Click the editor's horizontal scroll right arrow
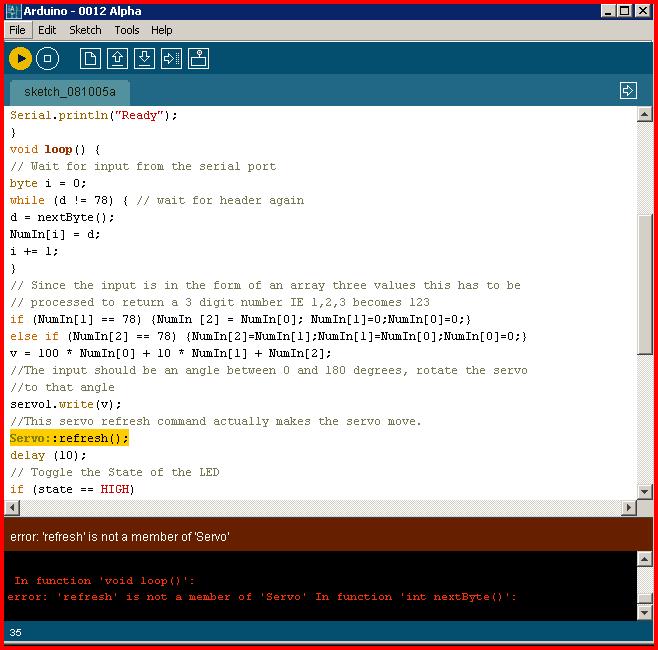 (628, 508)
